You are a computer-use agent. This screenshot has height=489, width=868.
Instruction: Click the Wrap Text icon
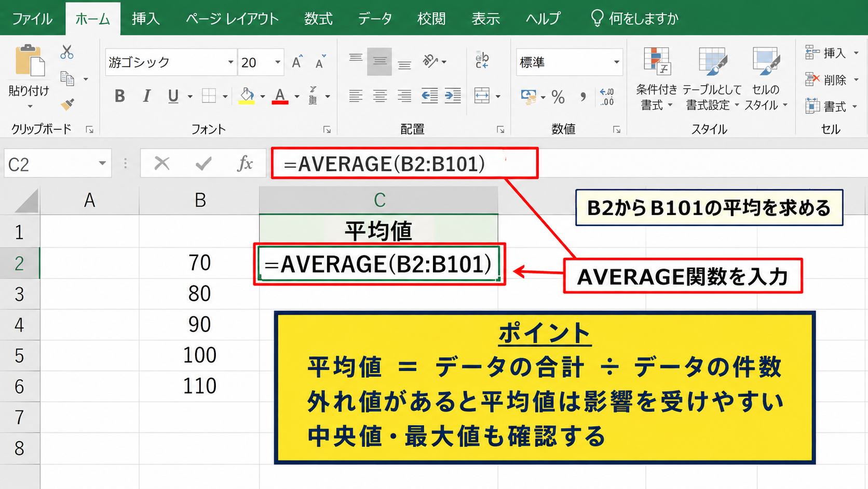click(x=482, y=60)
